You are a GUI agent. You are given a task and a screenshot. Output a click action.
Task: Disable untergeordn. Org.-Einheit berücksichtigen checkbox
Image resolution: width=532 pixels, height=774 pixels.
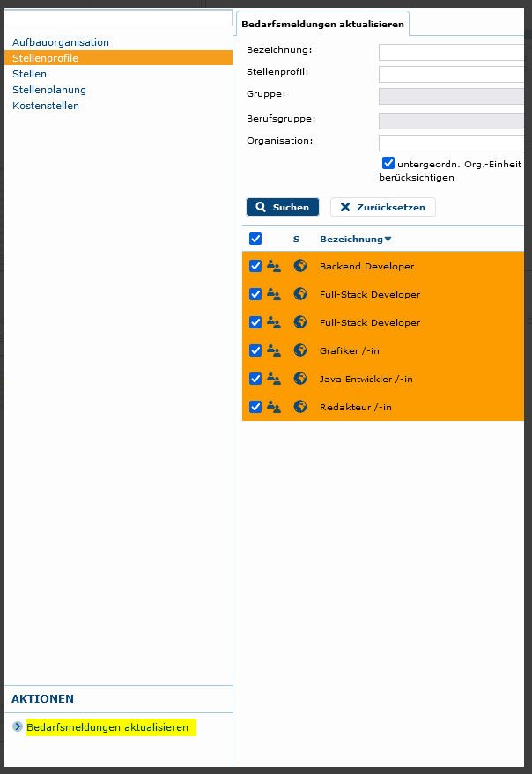[388, 163]
